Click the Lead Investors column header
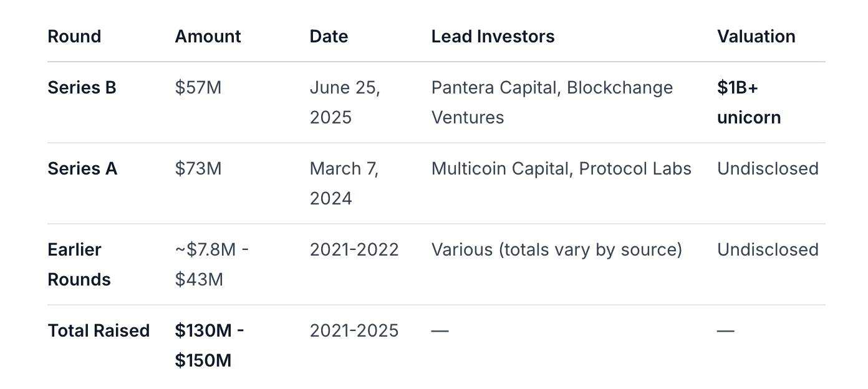Viewport: 868px width, 389px height. click(493, 37)
